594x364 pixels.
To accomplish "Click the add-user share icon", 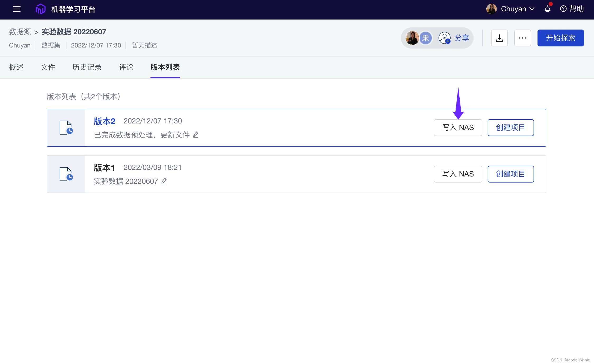I will point(444,38).
